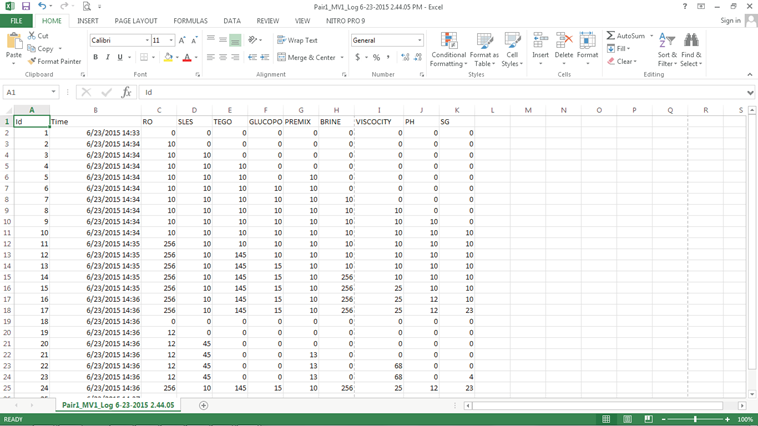The image size is (758, 426).
Task: Switch to the PAGE LAYOUT tab
Action: coord(136,21)
